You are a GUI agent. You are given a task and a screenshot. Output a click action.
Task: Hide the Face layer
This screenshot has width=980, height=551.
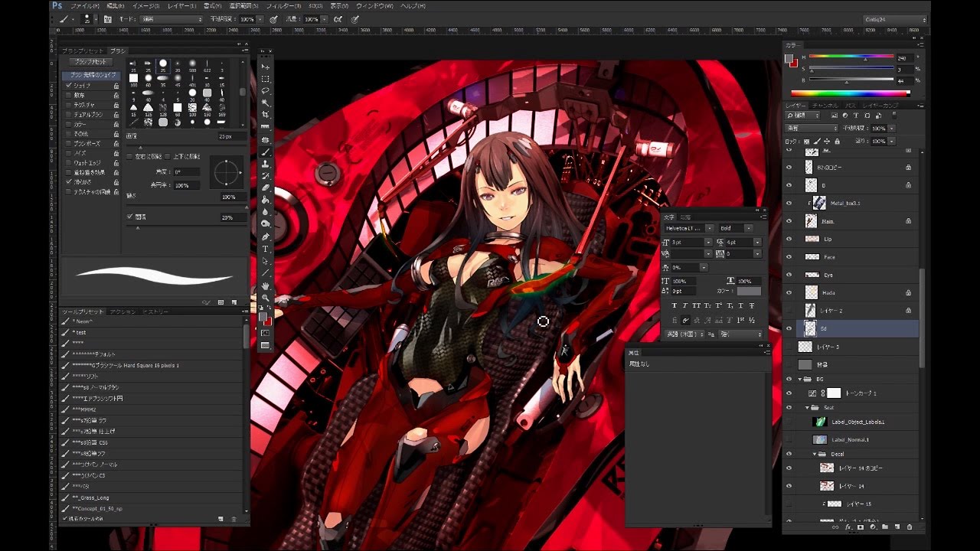789,257
